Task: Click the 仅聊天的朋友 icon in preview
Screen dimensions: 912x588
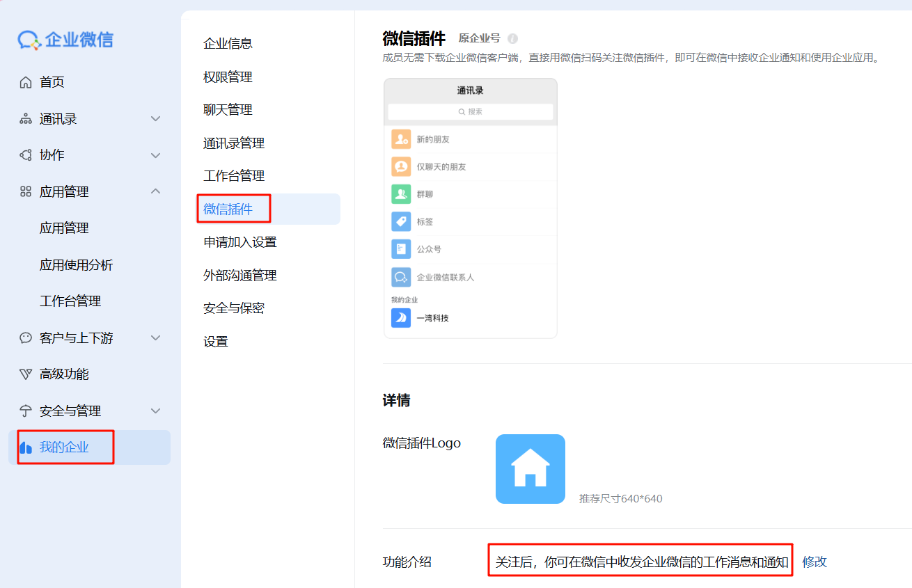Action: click(401, 167)
